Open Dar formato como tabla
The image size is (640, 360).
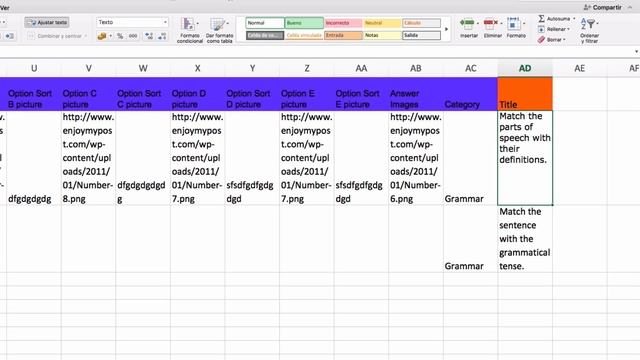[219, 30]
